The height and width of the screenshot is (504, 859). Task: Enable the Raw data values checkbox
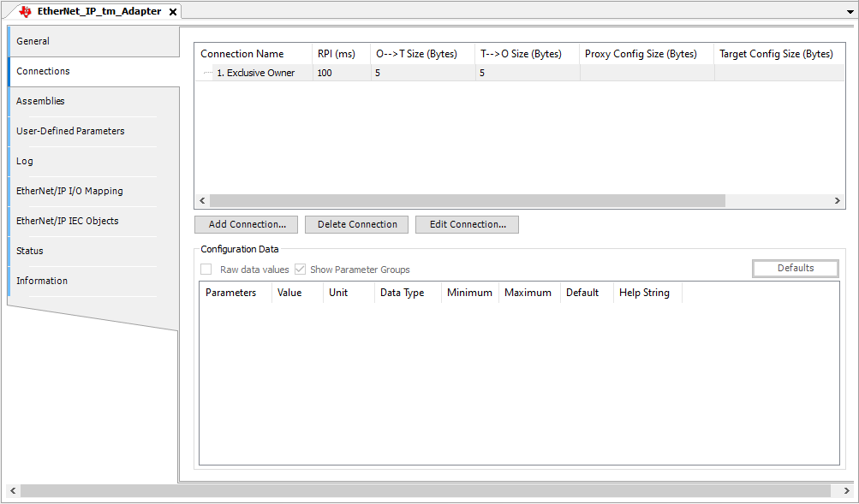point(206,270)
